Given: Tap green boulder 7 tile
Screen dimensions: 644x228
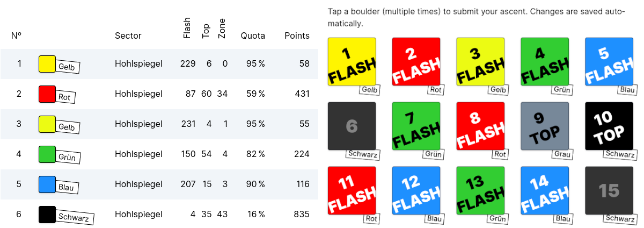Looking at the screenshot, I should 416,126.
